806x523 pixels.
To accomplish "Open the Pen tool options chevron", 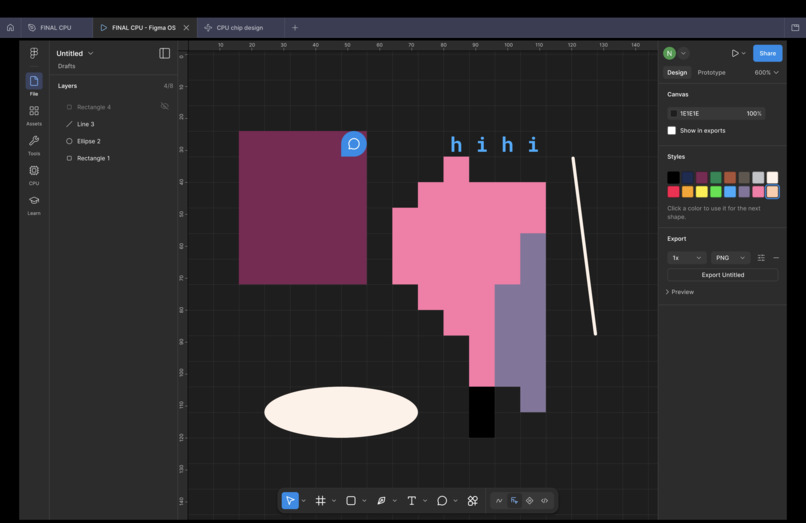I will coord(395,501).
